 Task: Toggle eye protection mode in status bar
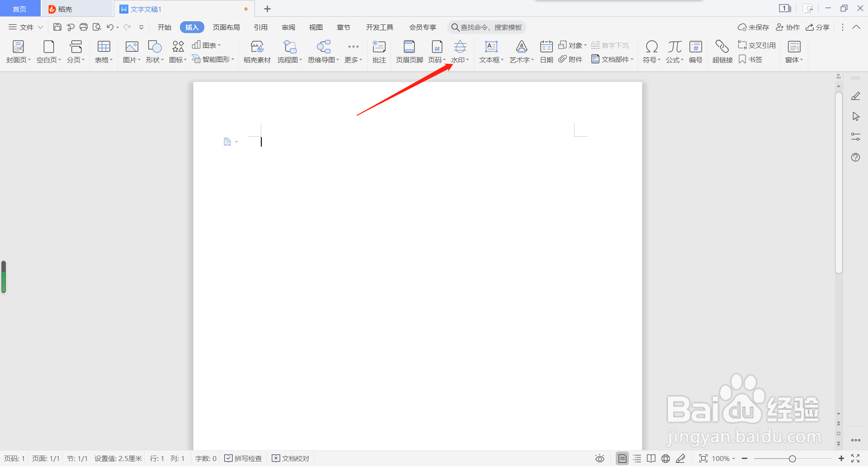point(600,458)
